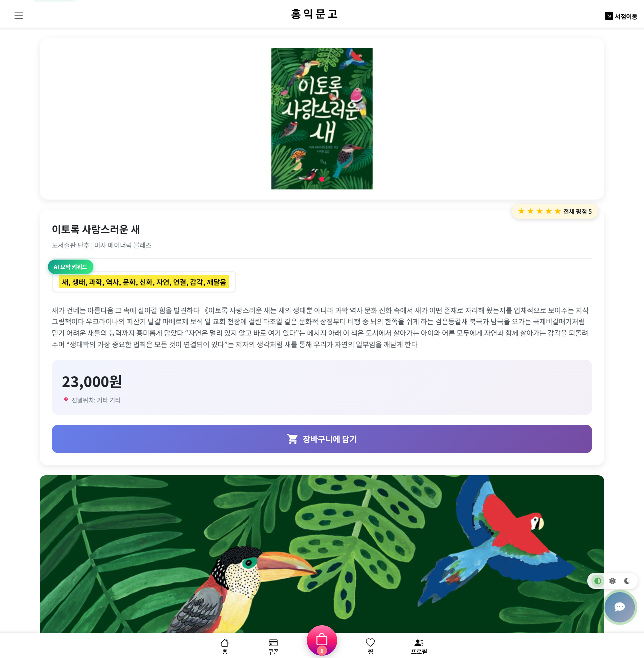Screen dimensions: 644x658
Task: Click the large bird illustration banner
Action: tap(322, 554)
